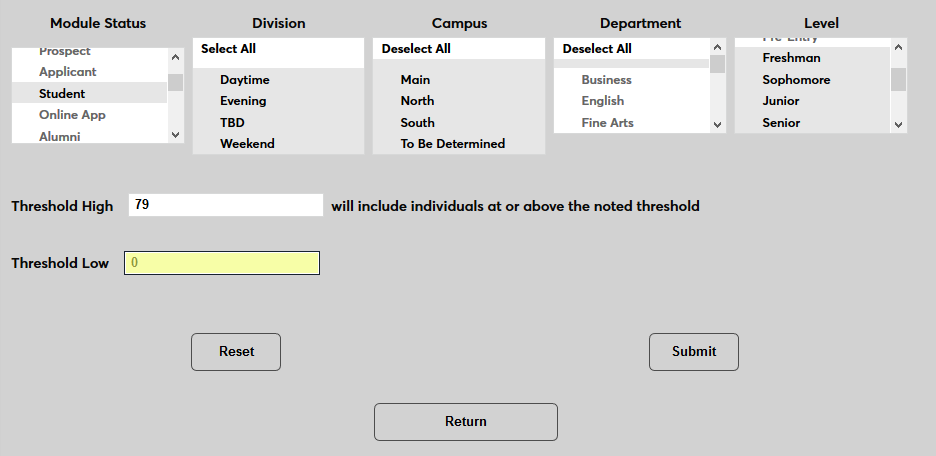Select Sophomore level
Screen dimensions: 936x456
pos(796,80)
